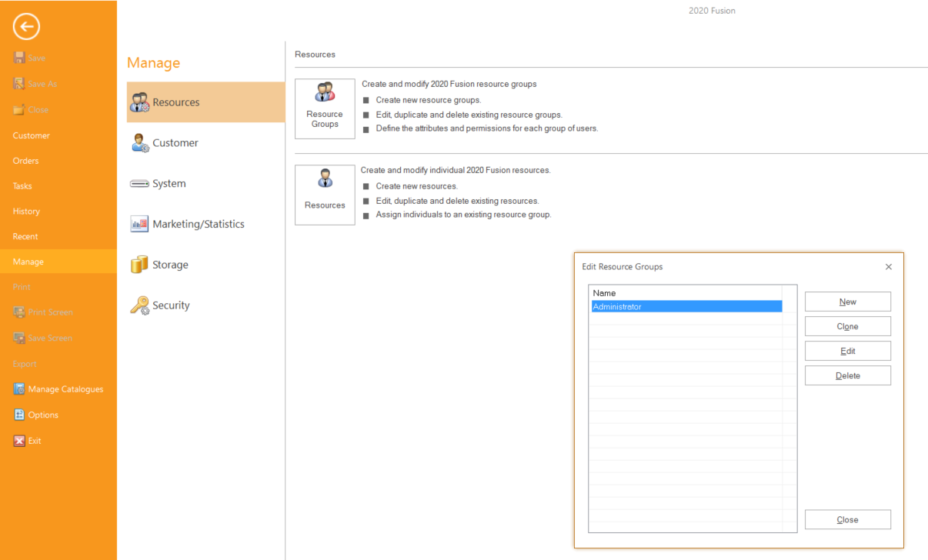Click the Resources people icon in Manage list
The image size is (928, 560).
pos(140,102)
